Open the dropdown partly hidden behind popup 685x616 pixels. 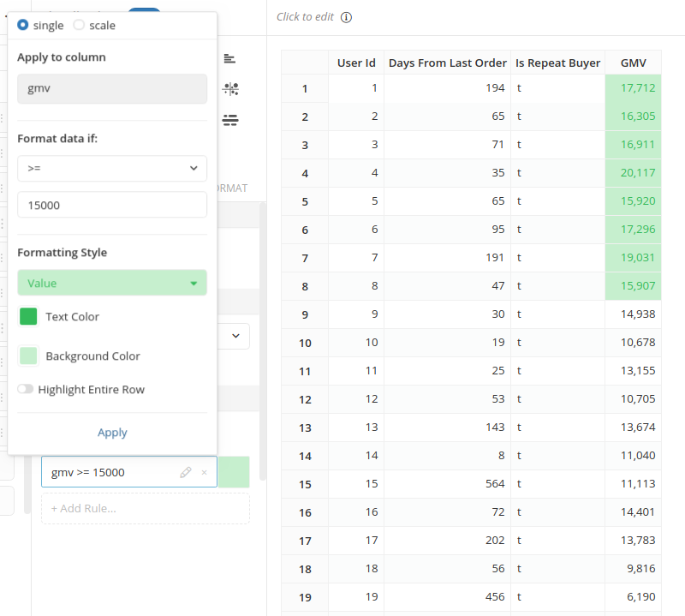[x=235, y=337]
